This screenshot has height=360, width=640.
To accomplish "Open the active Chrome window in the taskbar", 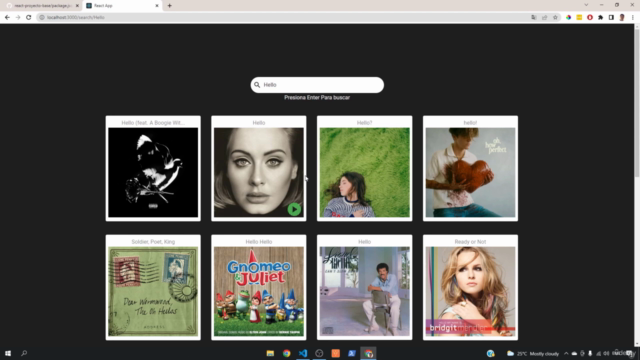I will (x=369, y=353).
